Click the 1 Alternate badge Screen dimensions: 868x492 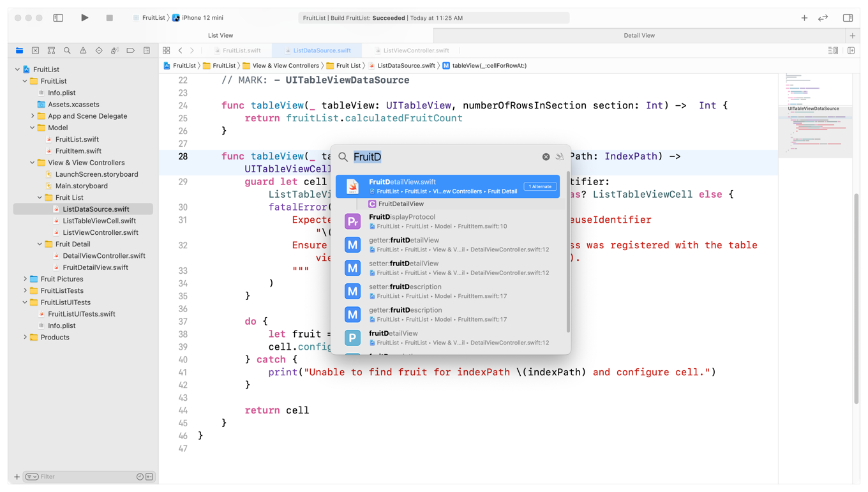click(x=540, y=186)
